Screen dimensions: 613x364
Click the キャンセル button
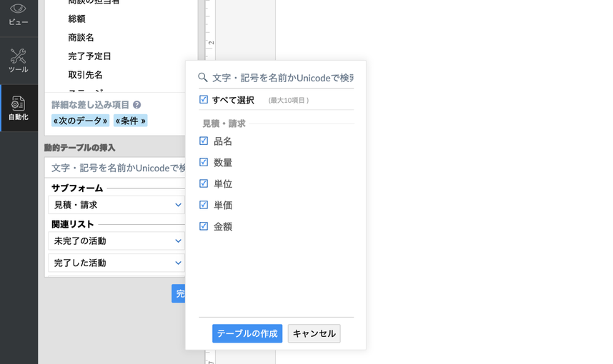pyautogui.click(x=314, y=333)
